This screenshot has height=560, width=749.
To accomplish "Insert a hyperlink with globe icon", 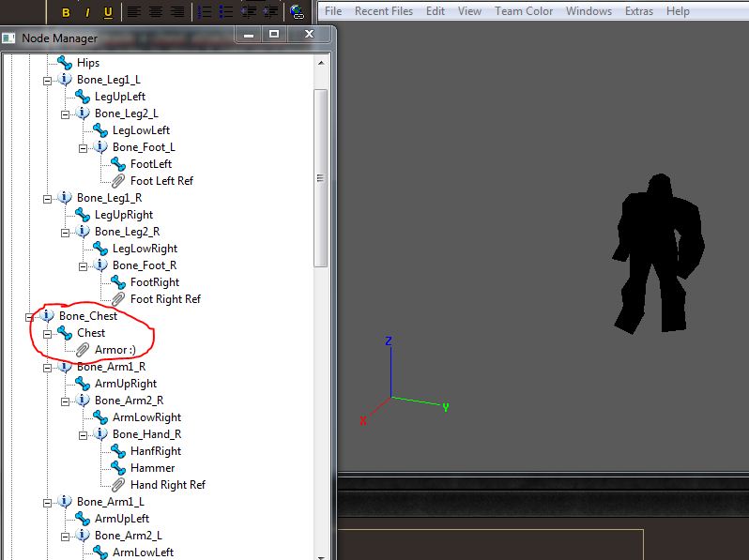I will point(297,12).
